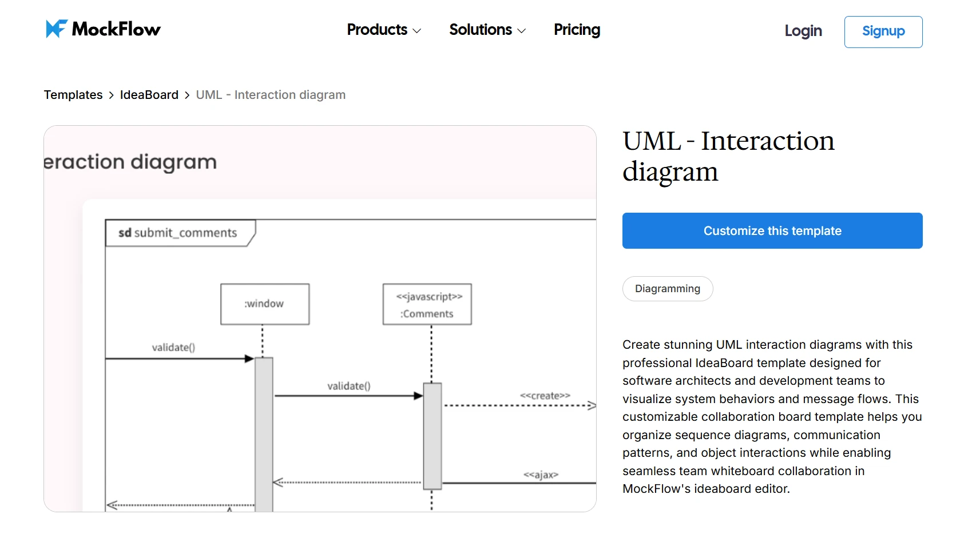Click the MockFlow logo icon

55,28
